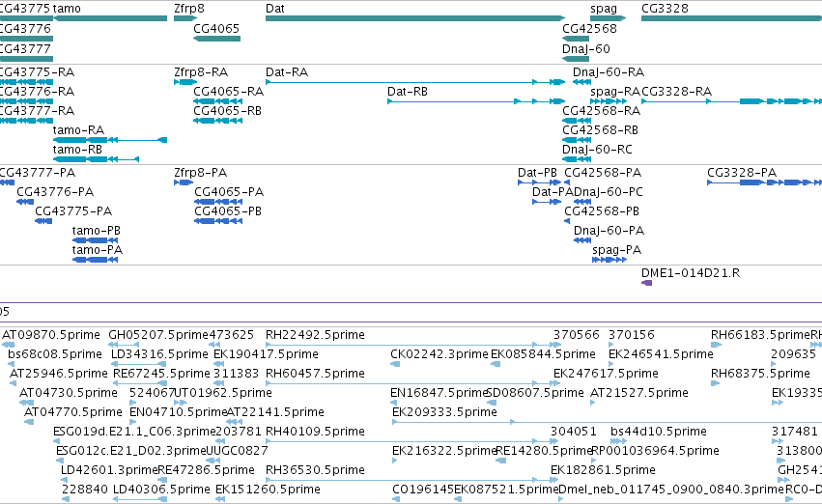The height and width of the screenshot is (504, 822).
Task: Click the 'DME1-014D21.R' feature label
Action: click(691, 273)
